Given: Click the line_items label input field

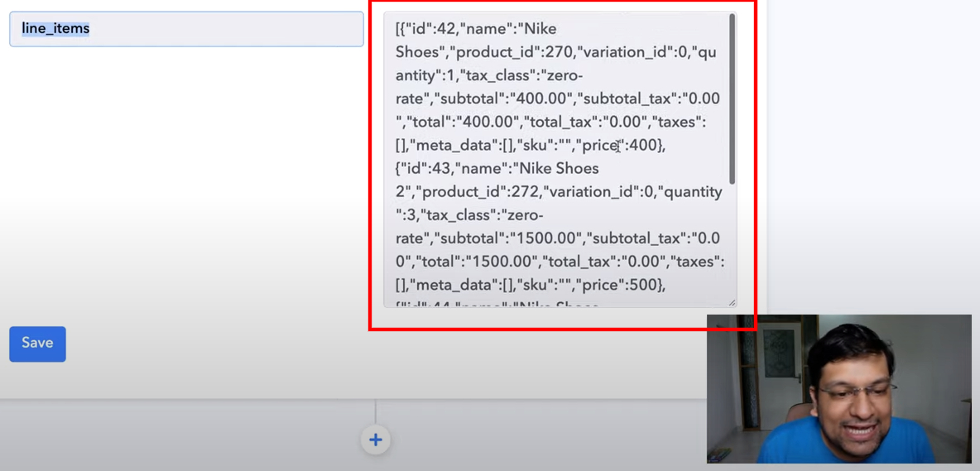Looking at the screenshot, I should 186,29.
